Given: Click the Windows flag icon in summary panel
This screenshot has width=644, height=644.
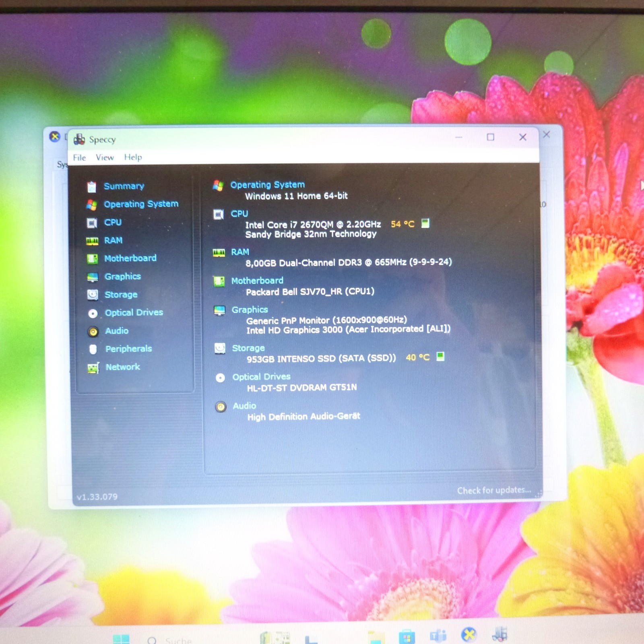Looking at the screenshot, I should pyautogui.click(x=218, y=186).
